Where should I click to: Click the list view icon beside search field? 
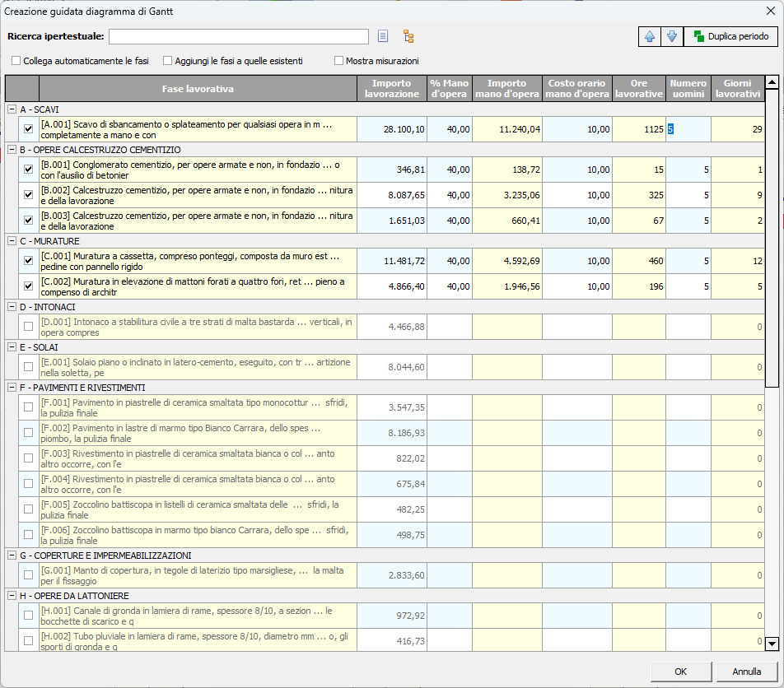tap(383, 36)
